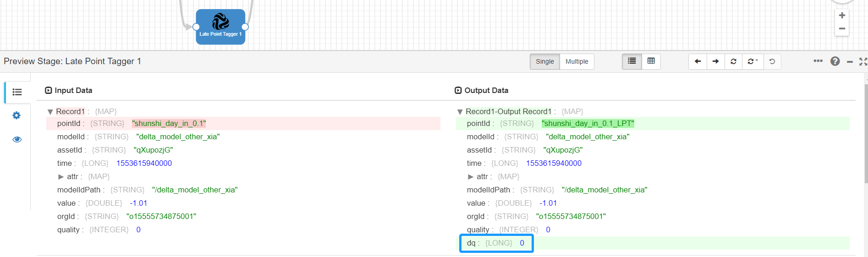Go to previous stage arrow
This screenshot has height=257, width=868.
point(698,61)
